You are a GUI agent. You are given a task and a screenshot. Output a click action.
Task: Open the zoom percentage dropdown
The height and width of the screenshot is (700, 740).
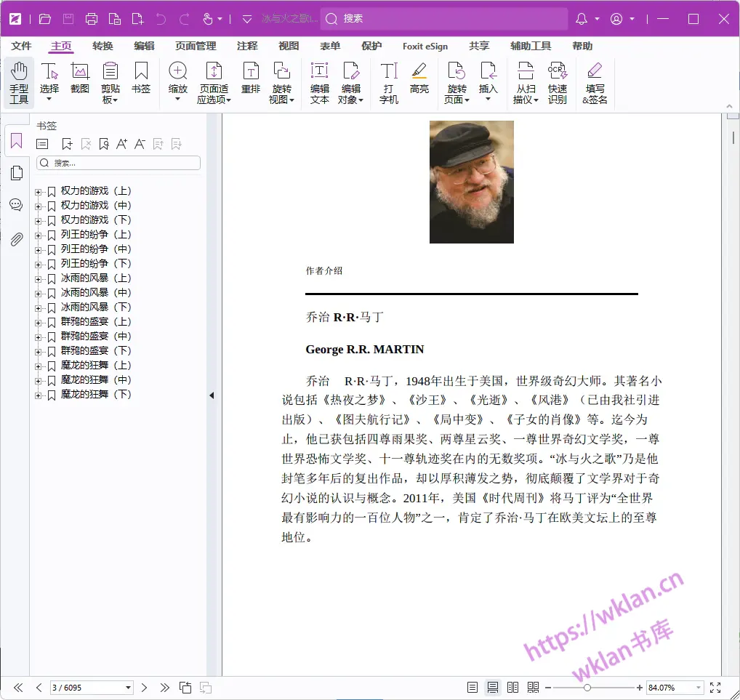(x=699, y=688)
